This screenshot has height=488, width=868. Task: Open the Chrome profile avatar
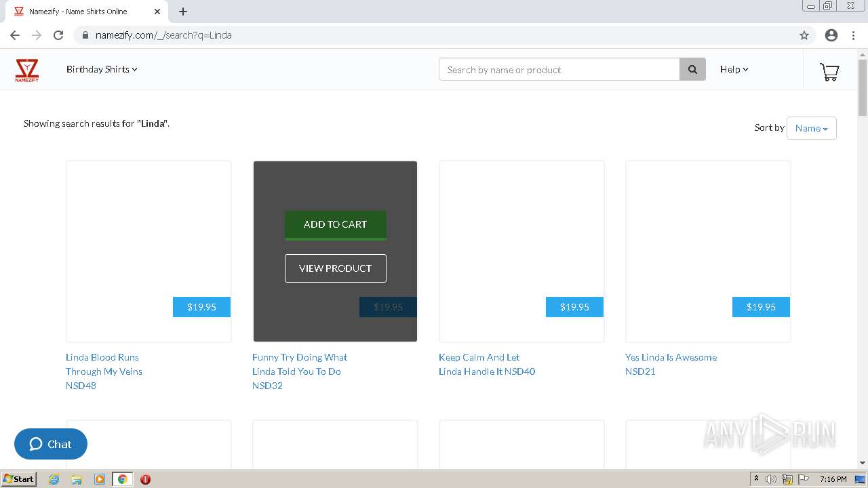pos(831,35)
